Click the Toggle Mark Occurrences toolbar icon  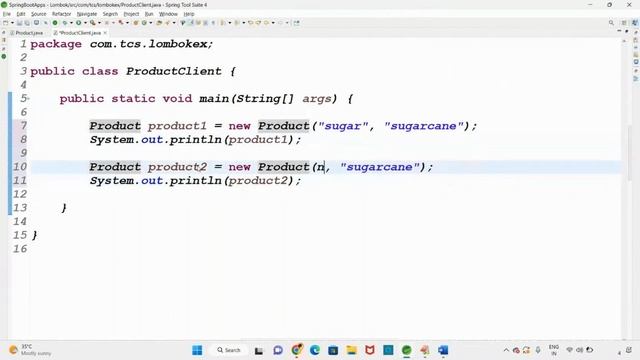pos(190,22)
